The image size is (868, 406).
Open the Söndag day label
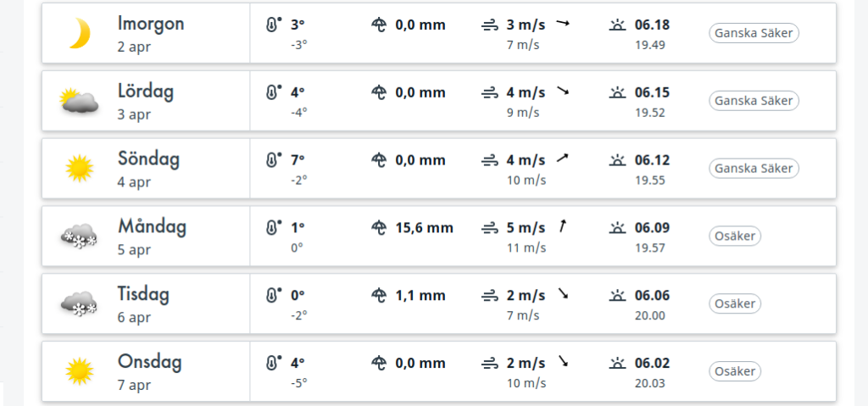[x=148, y=159]
